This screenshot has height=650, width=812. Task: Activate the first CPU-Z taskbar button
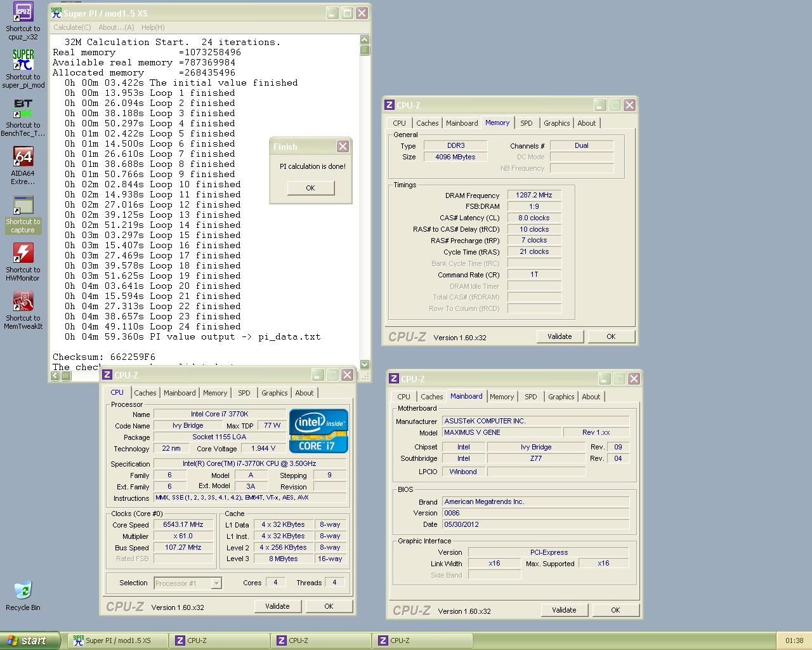[x=219, y=640]
